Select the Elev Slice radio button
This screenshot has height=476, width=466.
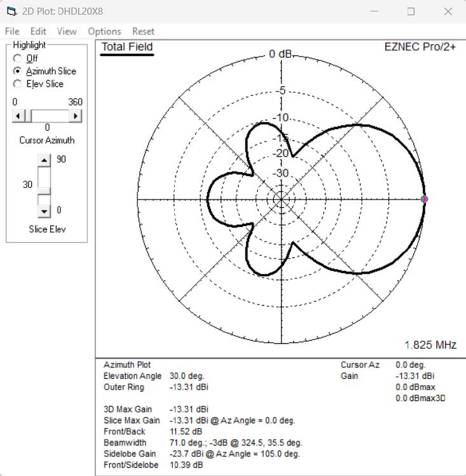point(18,84)
